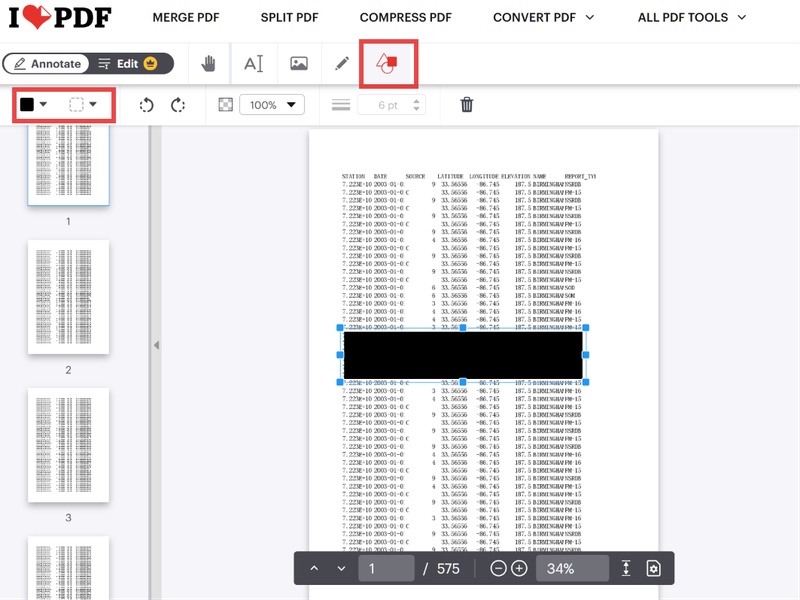This screenshot has width=800, height=600.
Task: Open the SPLIT PDF tool
Action: (x=289, y=17)
